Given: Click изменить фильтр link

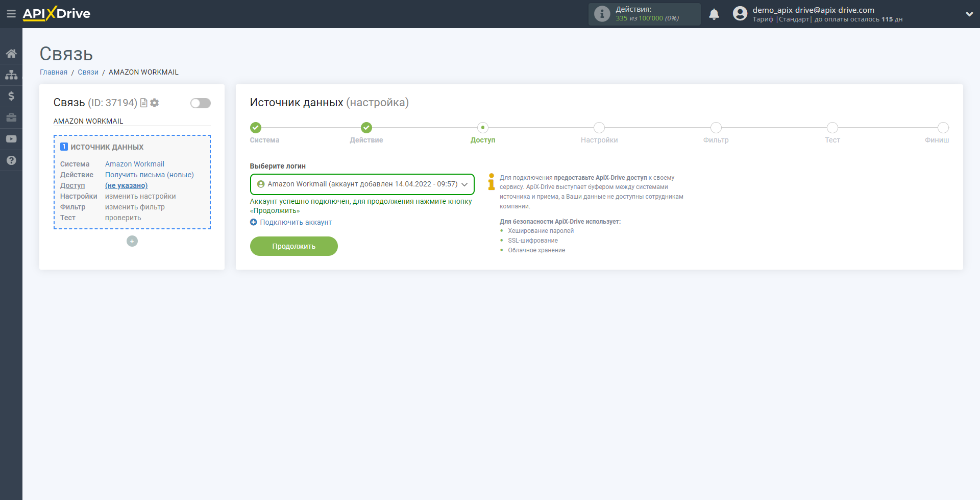Looking at the screenshot, I should pyautogui.click(x=135, y=207).
